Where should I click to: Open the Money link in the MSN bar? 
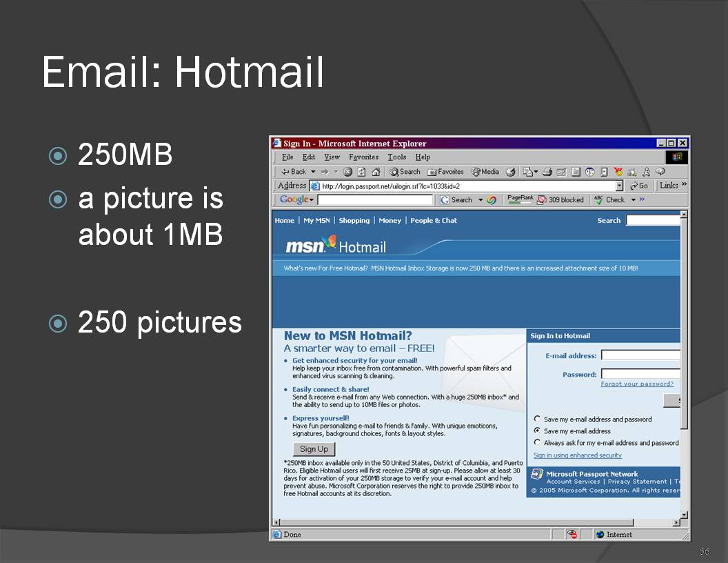[x=390, y=221]
